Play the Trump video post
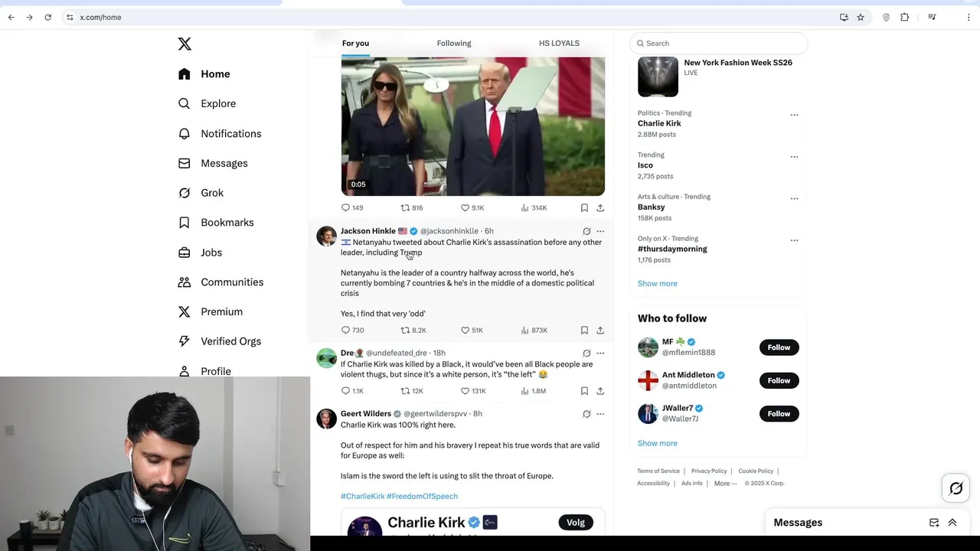Screen dimensions: 980x551 coord(472,126)
